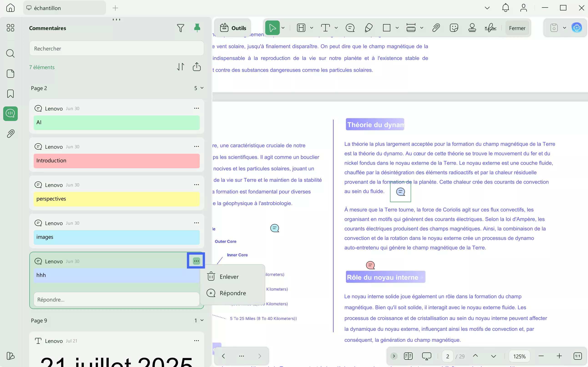Open text tool dropdown arrow
588x367 pixels.
[336, 28]
